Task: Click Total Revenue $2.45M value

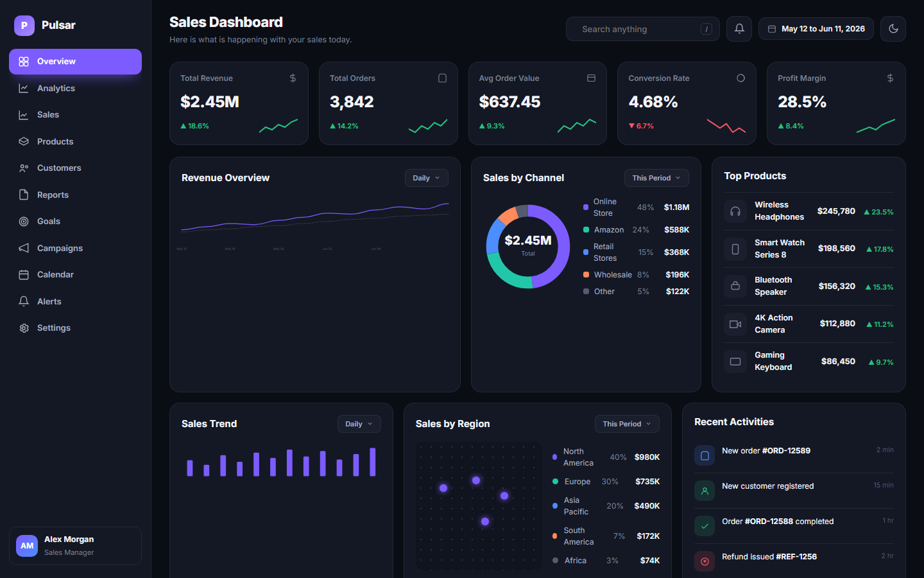Action: coord(210,101)
